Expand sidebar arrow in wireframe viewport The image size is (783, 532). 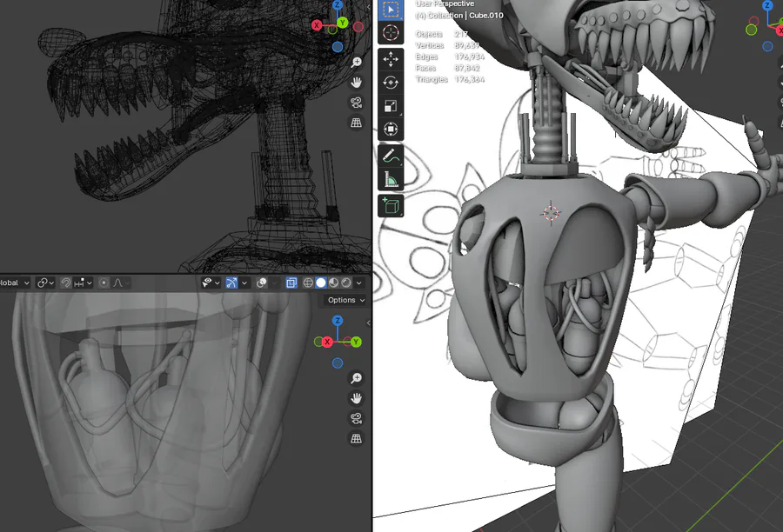(369, 7)
